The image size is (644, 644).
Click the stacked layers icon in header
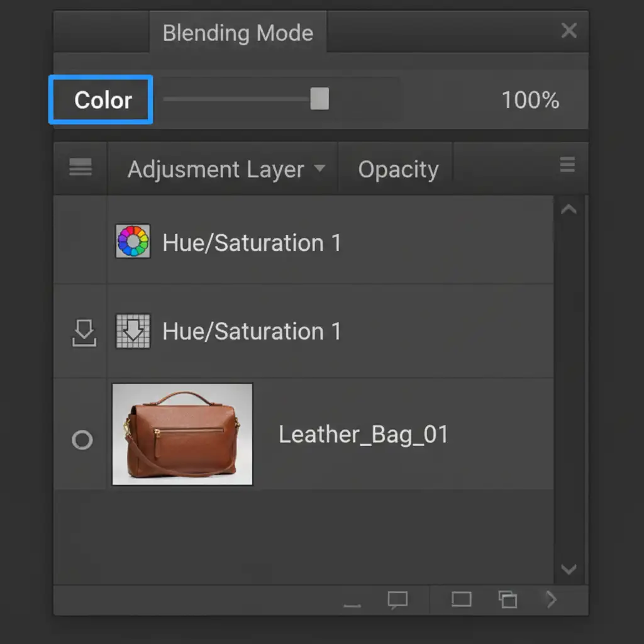[80, 167]
